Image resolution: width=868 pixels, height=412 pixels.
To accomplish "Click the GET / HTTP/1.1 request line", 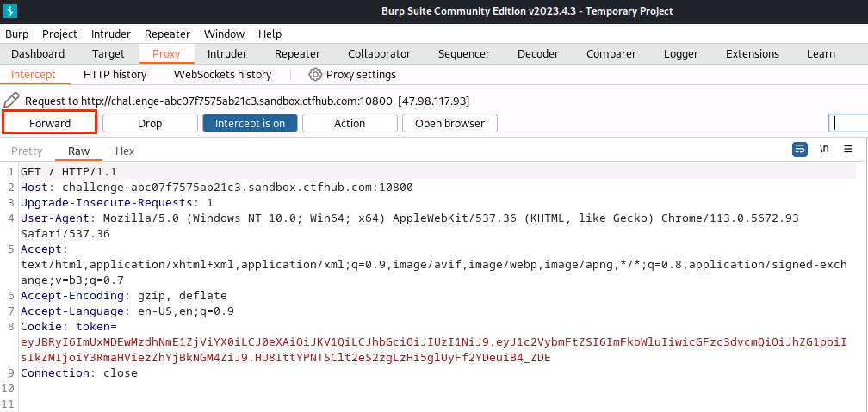I will (x=69, y=172).
